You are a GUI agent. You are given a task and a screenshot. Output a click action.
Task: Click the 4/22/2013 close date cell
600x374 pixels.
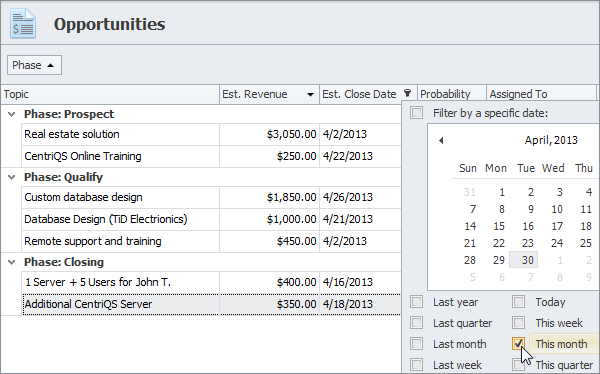coord(360,156)
